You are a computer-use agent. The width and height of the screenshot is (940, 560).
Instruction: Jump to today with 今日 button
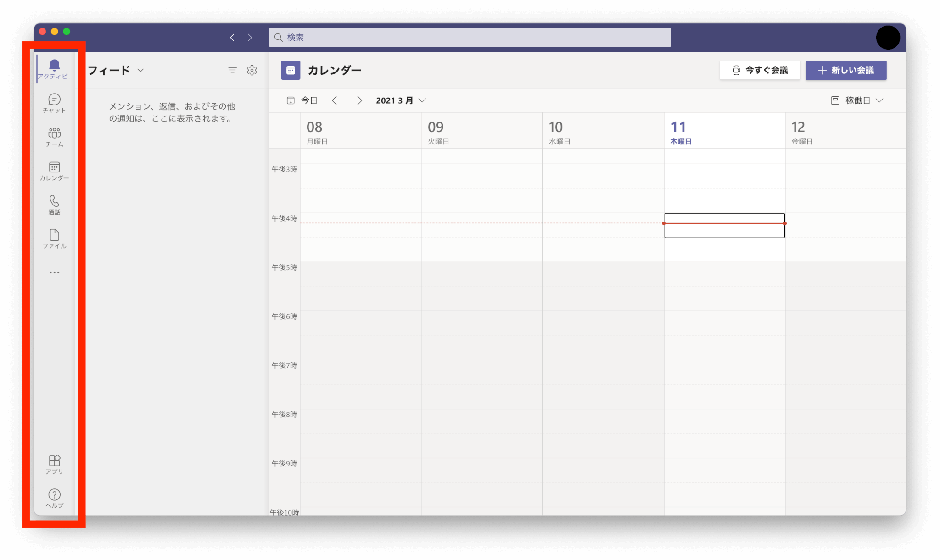302,100
